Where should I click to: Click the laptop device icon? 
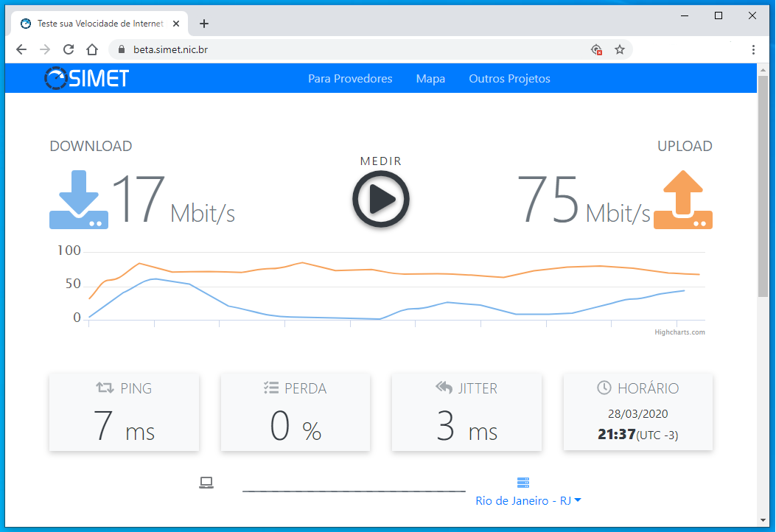206,483
